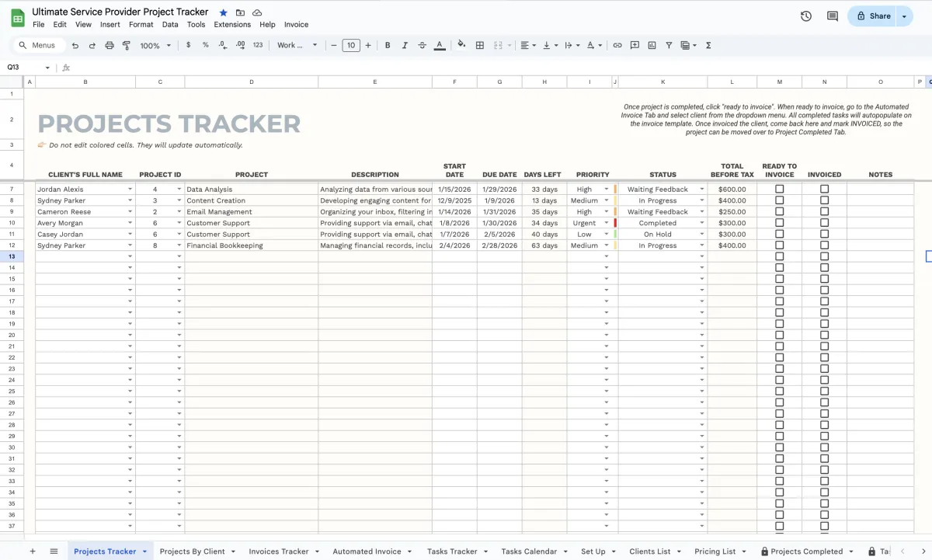Check Ready to Invoice in row 12

coord(780,245)
